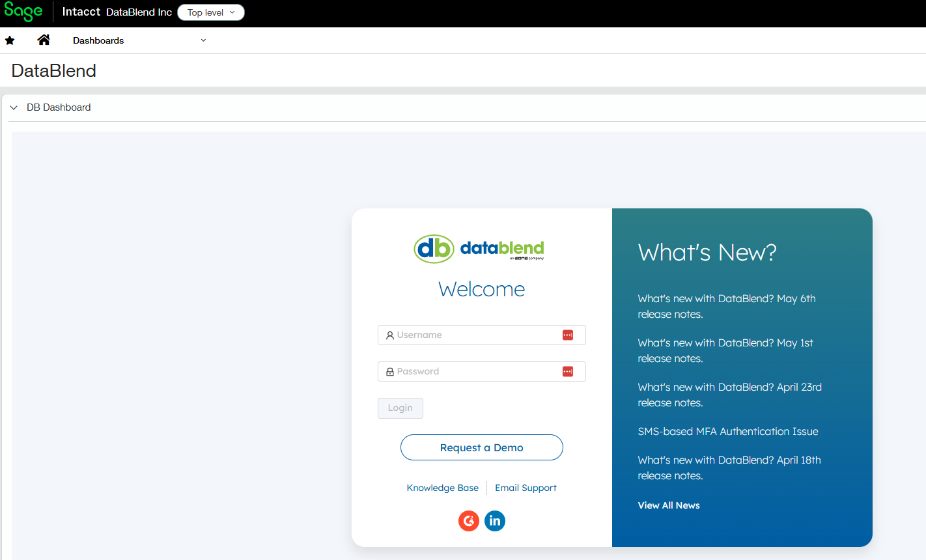Open April 23rd release notes
The image size is (926, 560).
pos(730,395)
